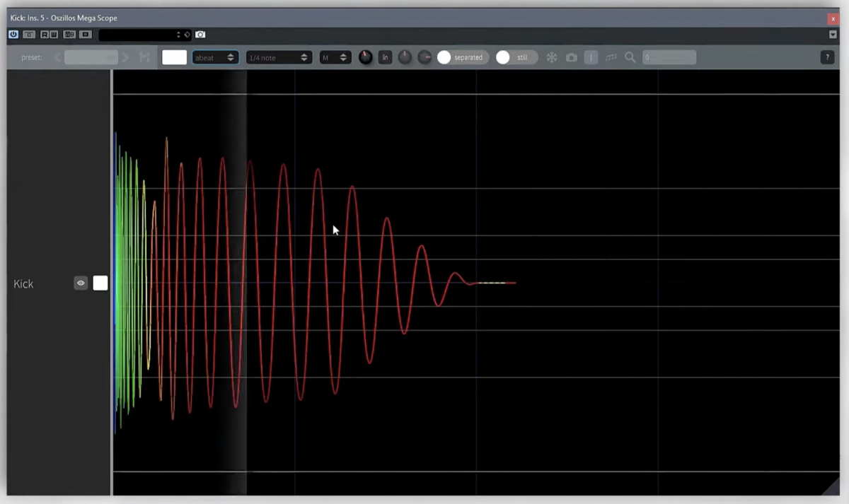This screenshot has height=504, width=849.
Task: Click the camera screenshot icon in plugin toolbar
Action: (x=572, y=57)
